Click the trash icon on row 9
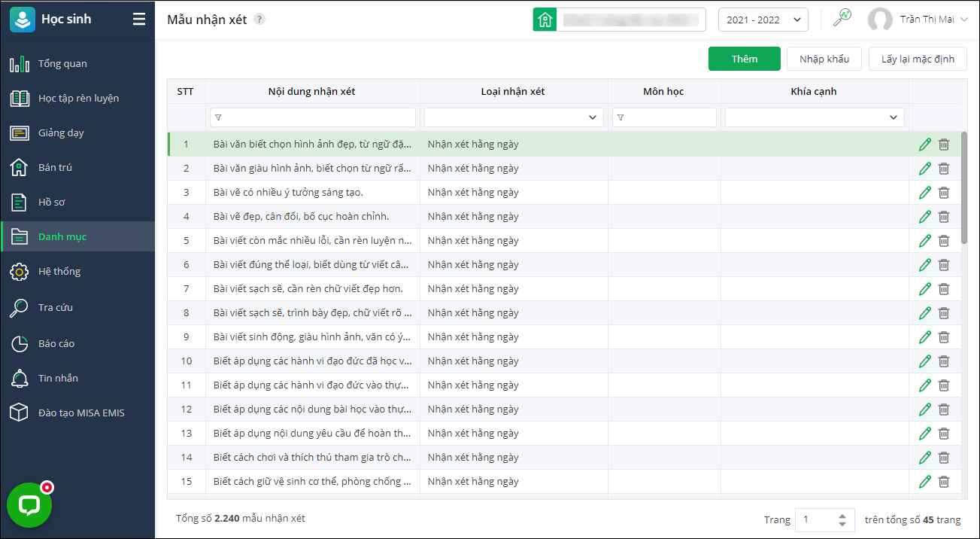Viewport: 980px width, 539px height. pyautogui.click(x=944, y=337)
